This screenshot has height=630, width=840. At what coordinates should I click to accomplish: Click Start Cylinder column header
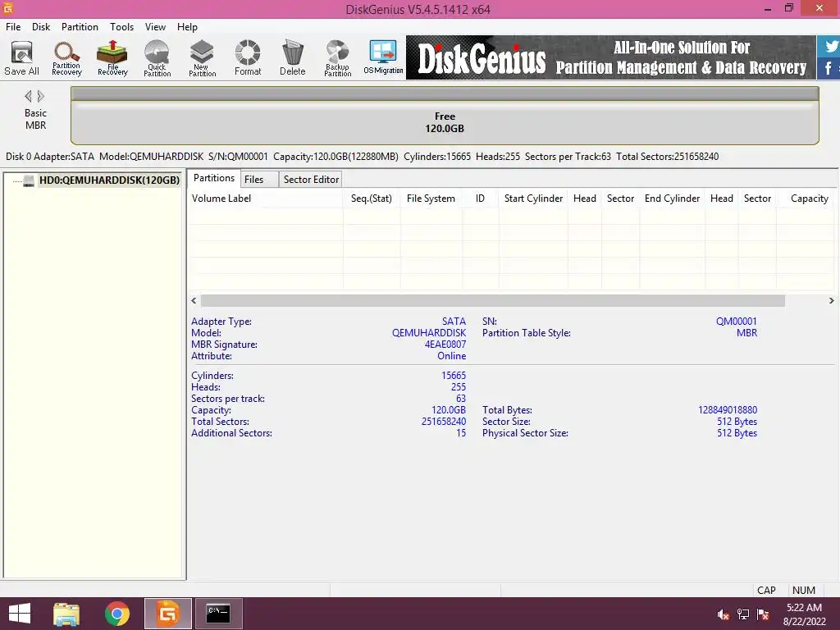point(533,199)
